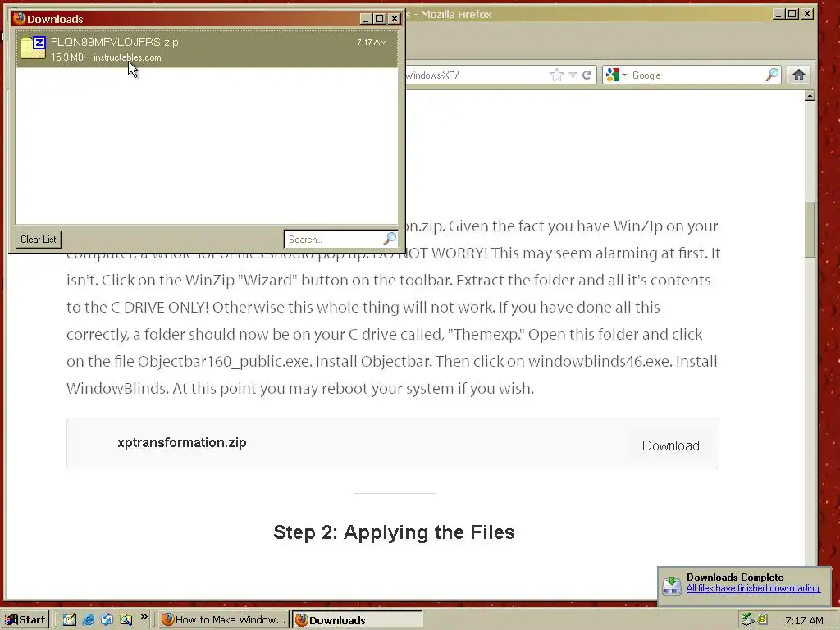Image resolution: width=840 pixels, height=630 pixels.
Task: Open the folder search quick launch icon
Action: [x=126, y=620]
